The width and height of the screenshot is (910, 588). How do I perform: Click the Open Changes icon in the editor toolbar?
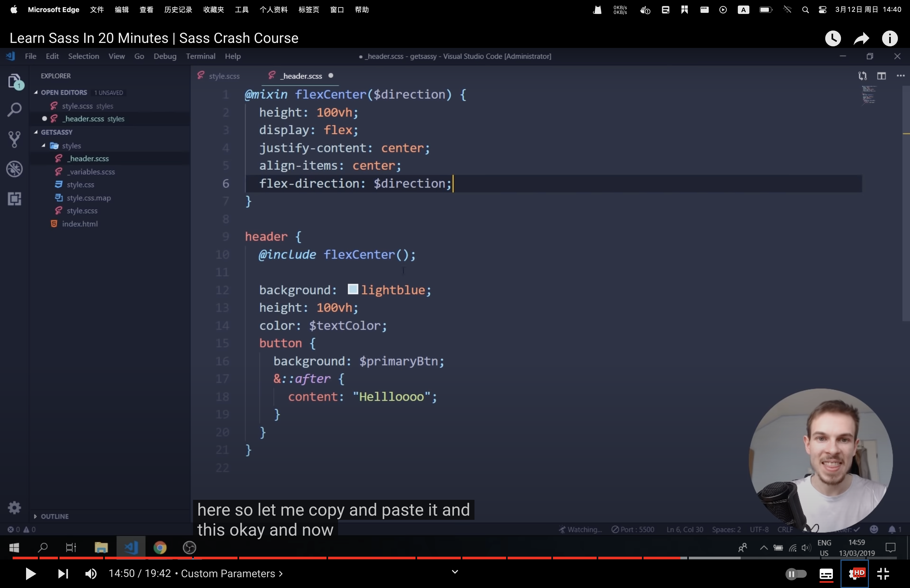click(x=862, y=76)
